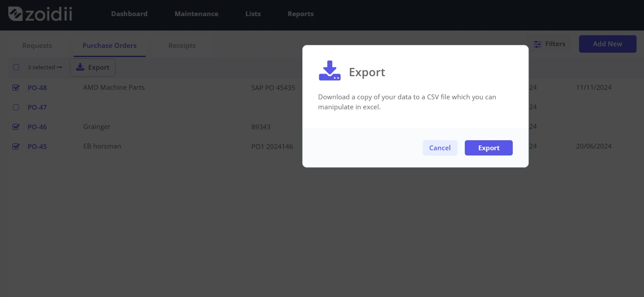Screen dimensions: 644x297
Task: Open the Maintenance menu
Action: pos(197,14)
